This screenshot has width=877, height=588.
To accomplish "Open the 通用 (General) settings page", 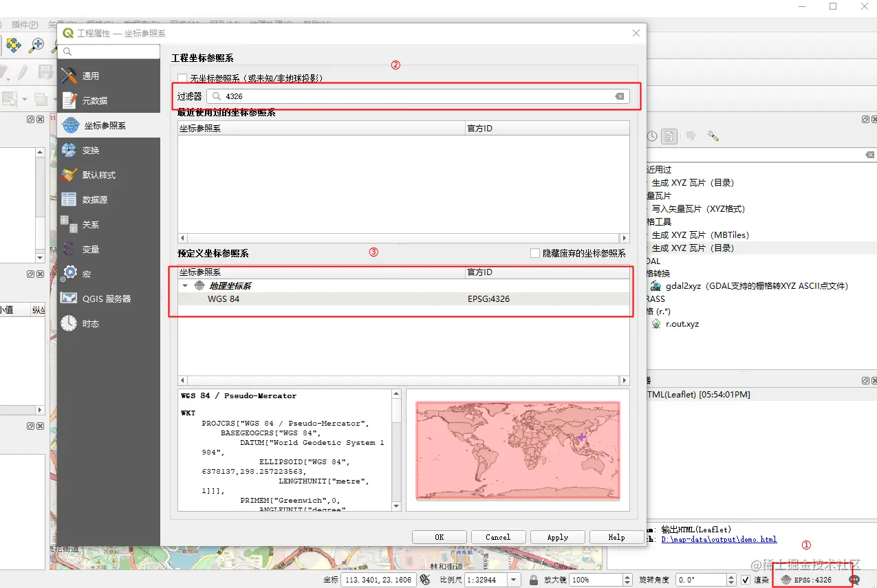I will coord(109,76).
